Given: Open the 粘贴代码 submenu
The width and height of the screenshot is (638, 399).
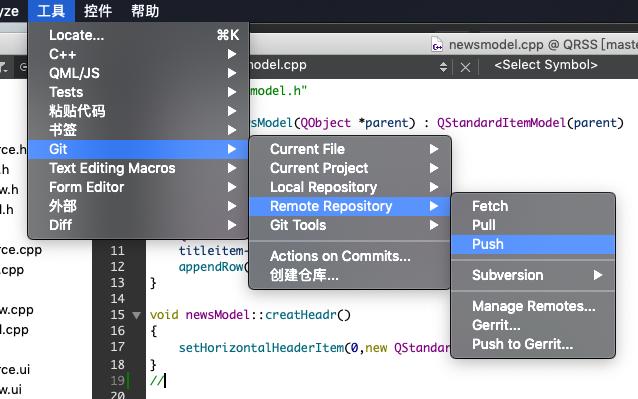Looking at the screenshot, I should tap(138, 111).
